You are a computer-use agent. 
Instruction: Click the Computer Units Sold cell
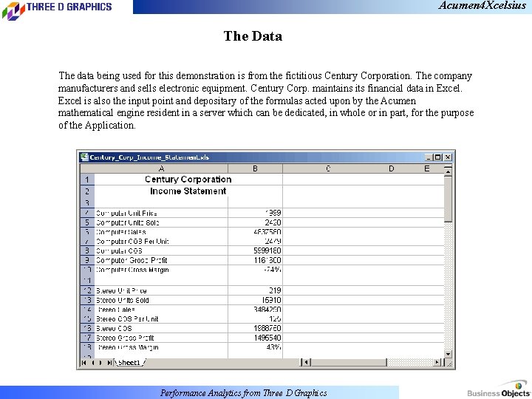[x=161, y=222]
